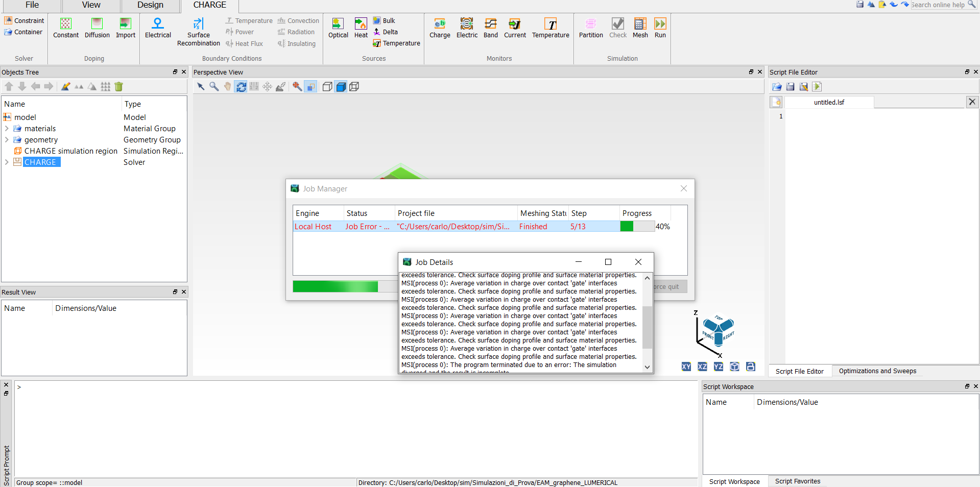The height and width of the screenshot is (487, 980).
Task: Add an Electric field monitor
Action: point(467,28)
